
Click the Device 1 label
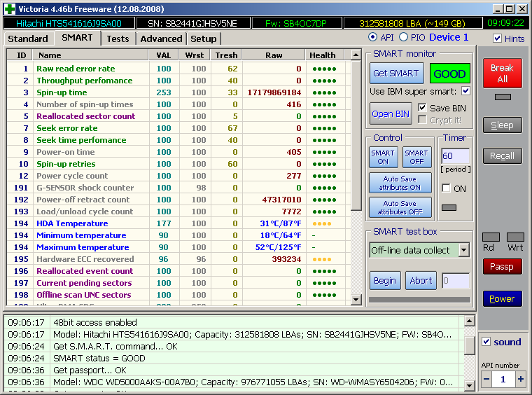pos(449,37)
